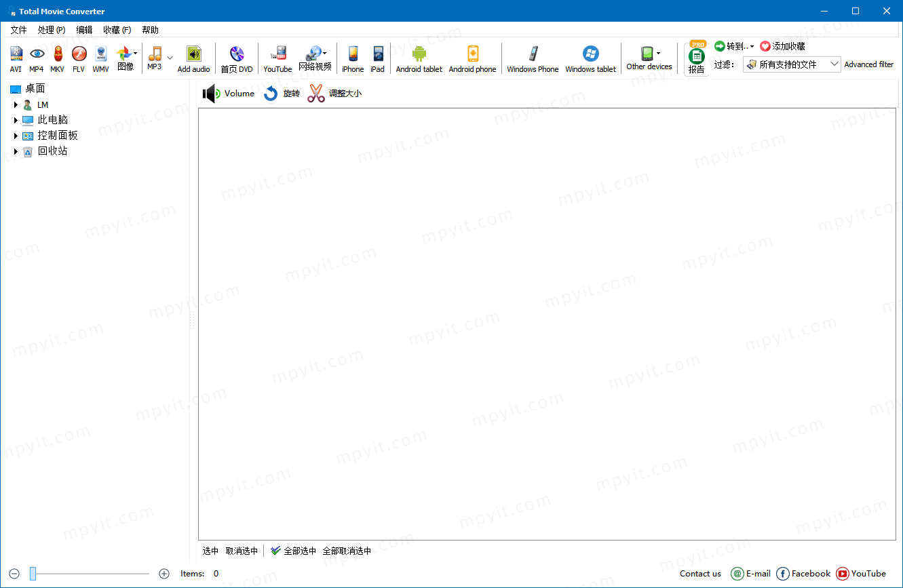Open the Volume adjustment tool
The width and height of the screenshot is (903, 588).
(229, 94)
